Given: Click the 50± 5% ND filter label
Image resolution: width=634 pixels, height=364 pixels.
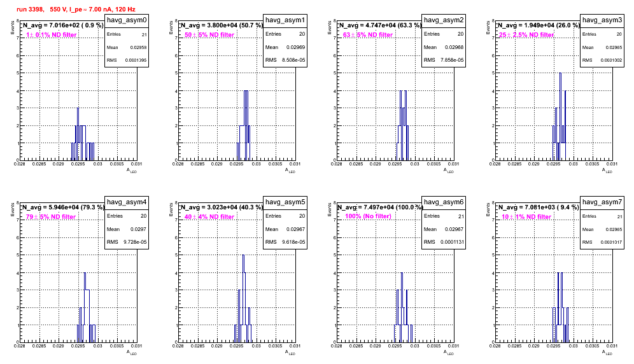Looking at the screenshot, I should pyautogui.click(x=209, y=35).
